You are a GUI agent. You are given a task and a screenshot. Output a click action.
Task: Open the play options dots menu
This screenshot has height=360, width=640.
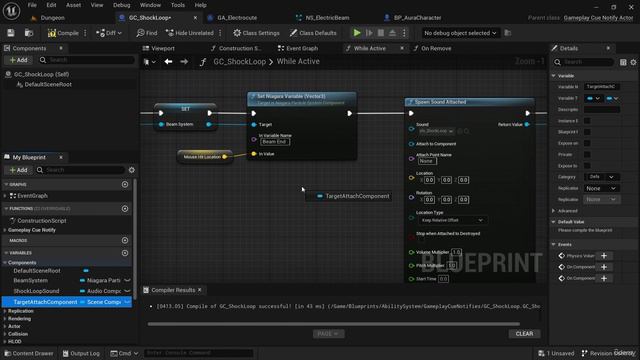tap(404, 33)
